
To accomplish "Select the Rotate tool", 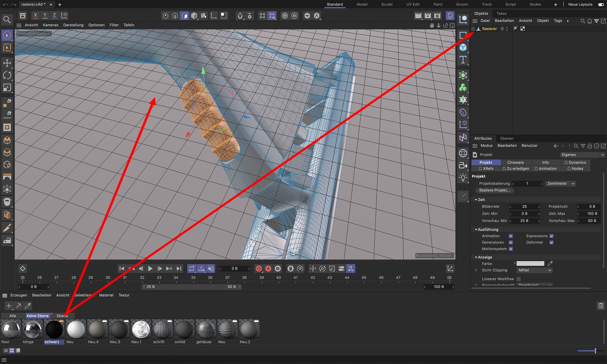I will tap(7, 75).
